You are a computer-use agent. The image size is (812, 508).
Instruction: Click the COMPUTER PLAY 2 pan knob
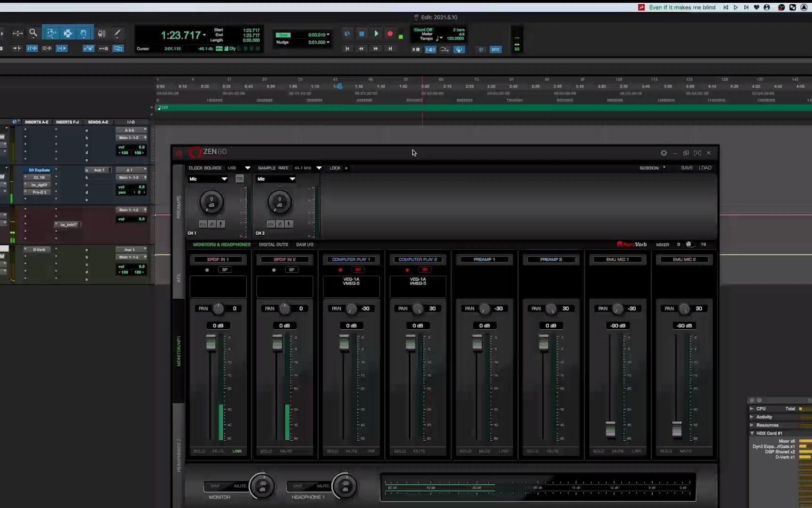tap(418, 309)
